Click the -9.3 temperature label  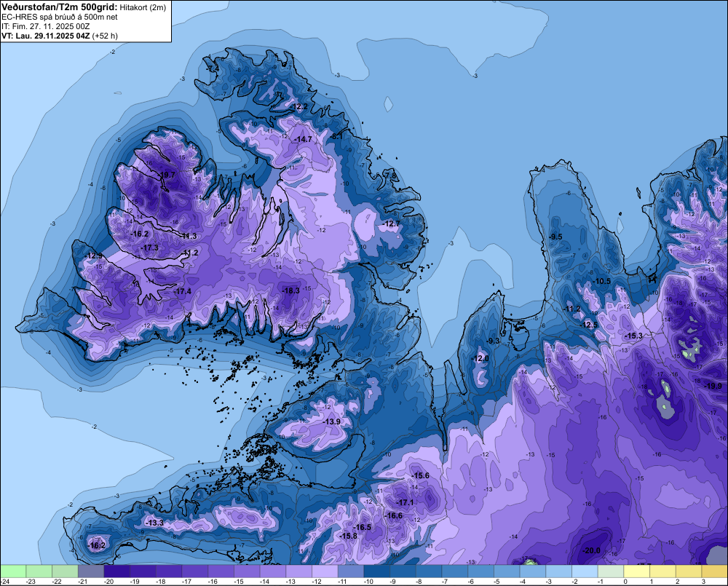tap(493, 341)
